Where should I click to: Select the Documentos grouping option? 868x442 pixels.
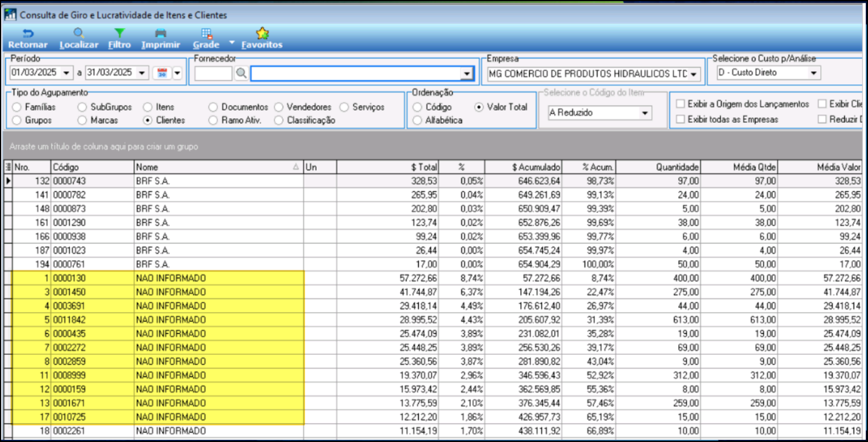click(239, 107)
